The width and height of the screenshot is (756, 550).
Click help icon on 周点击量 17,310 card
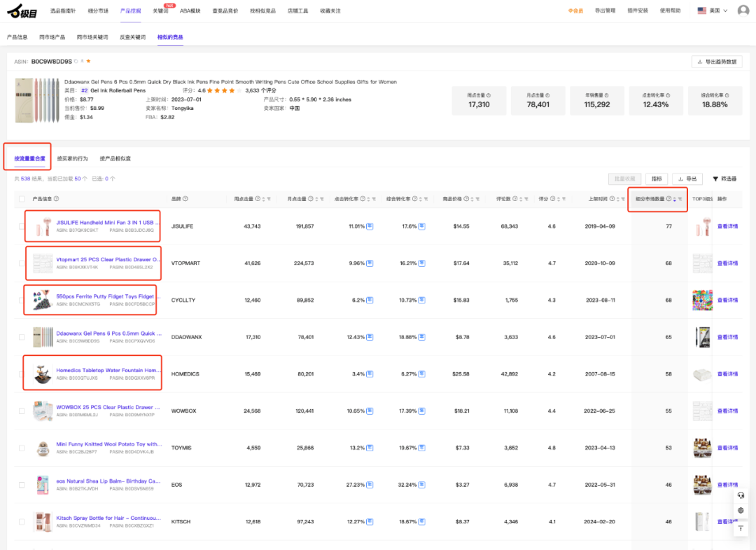point(489,95)
